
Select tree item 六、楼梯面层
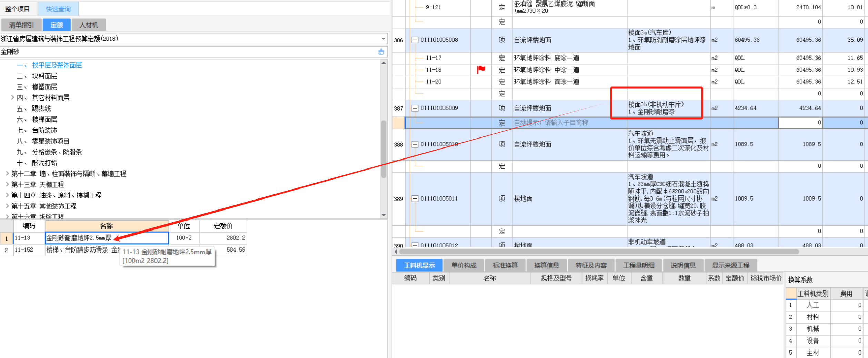37,119
